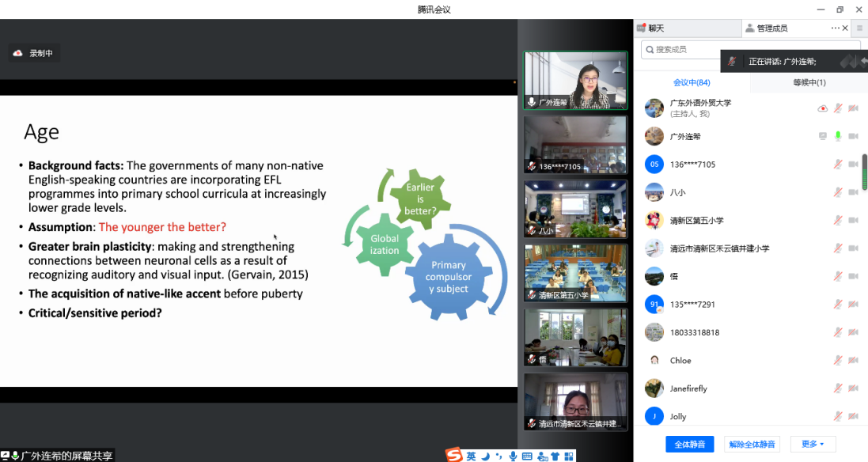Click the recording status cloud icon

[18, 53]
